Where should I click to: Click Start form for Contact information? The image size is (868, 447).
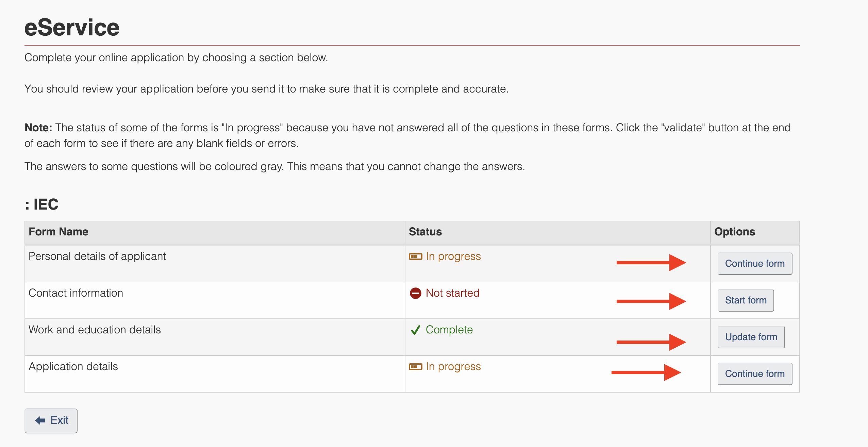(x=746, y=300)
